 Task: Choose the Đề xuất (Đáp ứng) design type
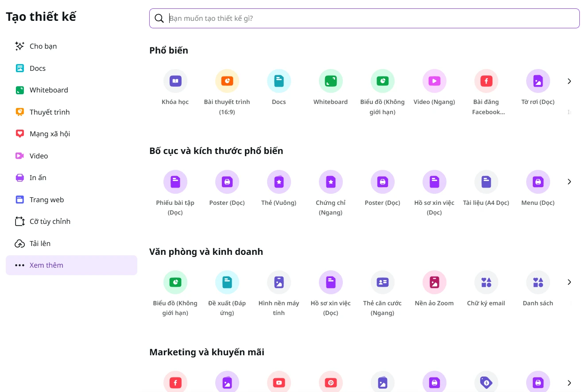click(227, 282)
